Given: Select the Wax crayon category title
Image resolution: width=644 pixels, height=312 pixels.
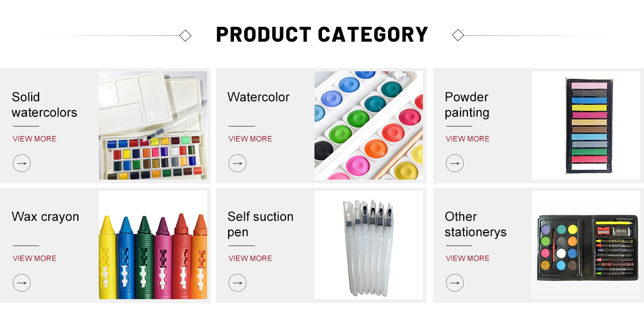Looking at the screenshot, I should click(46, 217).
